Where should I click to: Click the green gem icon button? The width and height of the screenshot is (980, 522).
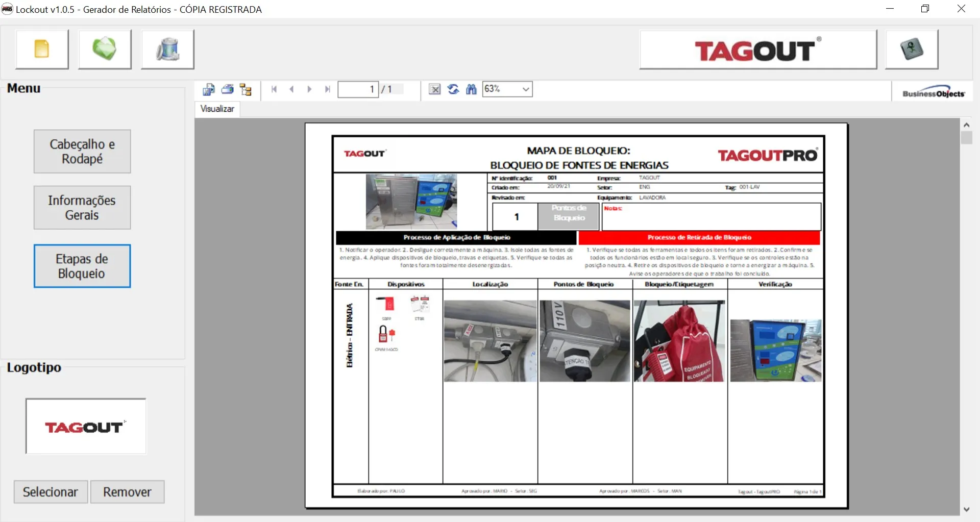(x=105, y=49)
